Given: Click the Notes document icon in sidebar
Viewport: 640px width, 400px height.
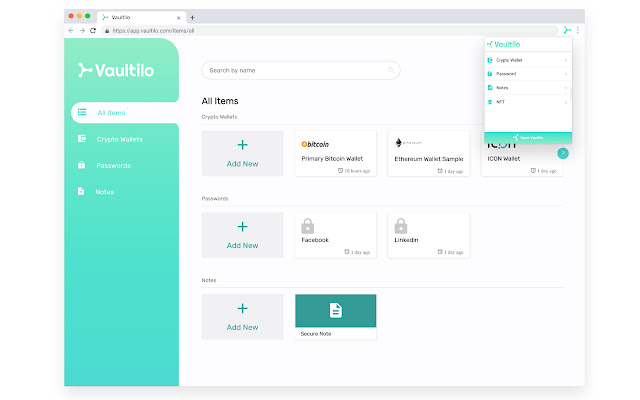Looking at the screenshot, I should [81, 191].
